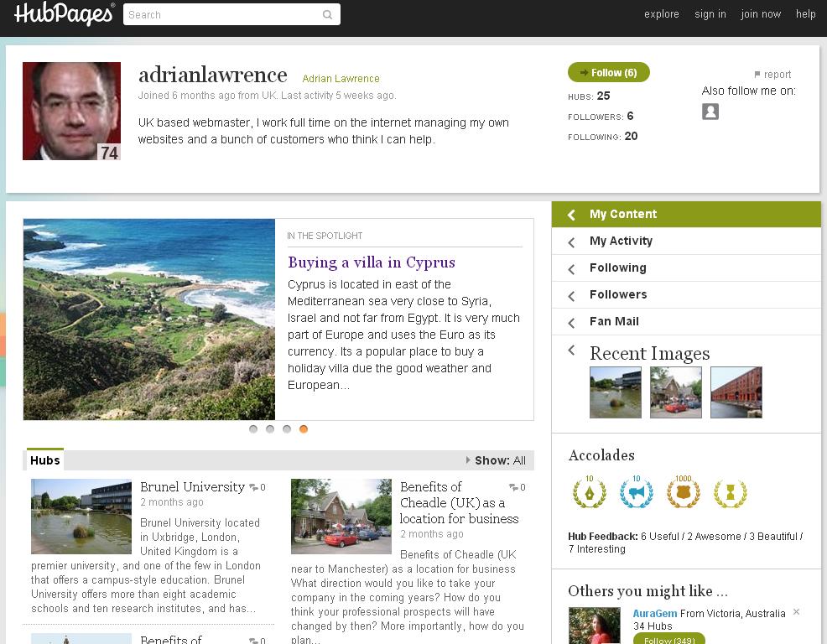Select the Fan Mail tab
The image size is (827, 644).
686,321
